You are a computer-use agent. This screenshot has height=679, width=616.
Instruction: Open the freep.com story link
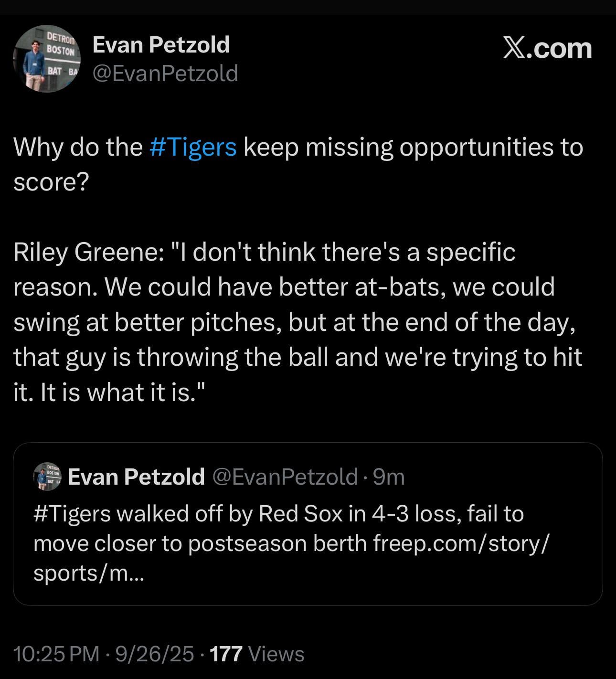point(461,544)
